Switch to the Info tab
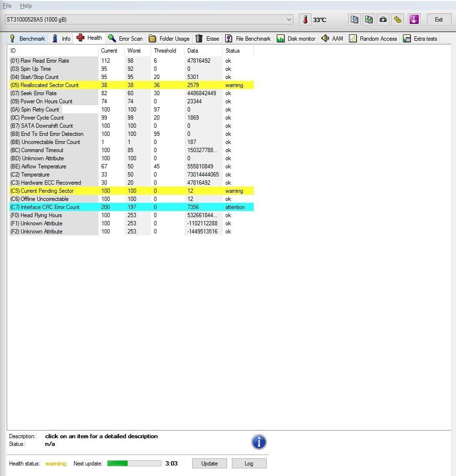Viewport: 456px width, 476px height. [61, 39]
